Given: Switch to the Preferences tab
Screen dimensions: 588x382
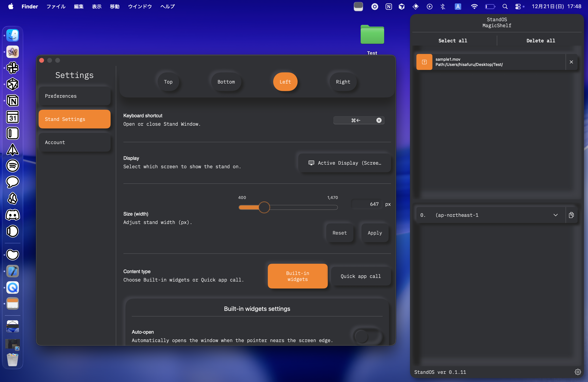Looking at the screenshot, I should click(x=74, y=96).
